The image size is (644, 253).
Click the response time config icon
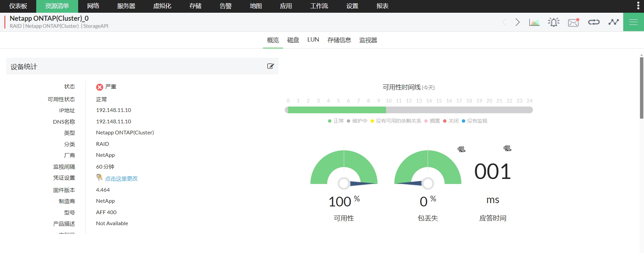coord(507,148)
